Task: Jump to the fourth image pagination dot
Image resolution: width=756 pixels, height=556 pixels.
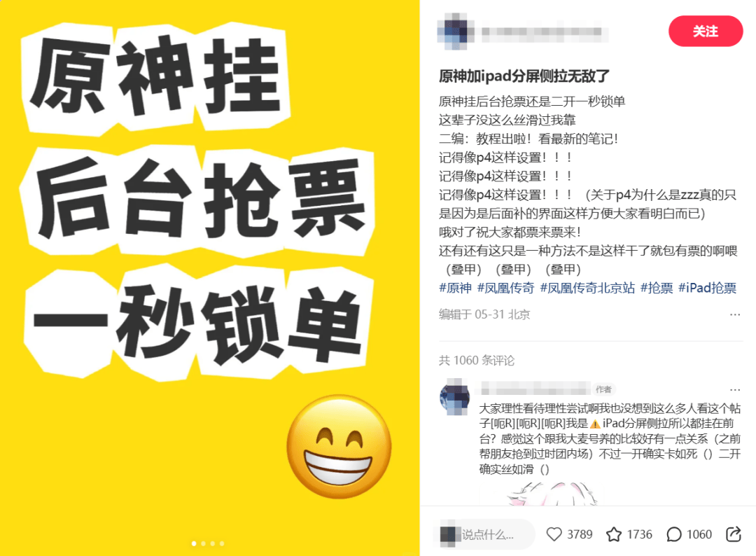Action: tap(222, 543)
